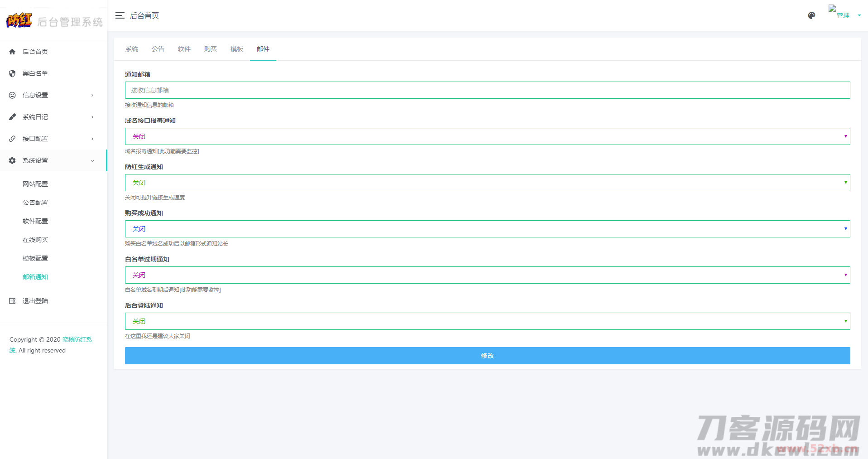This screenshot has width=868, height=459.
Task: Click the gear icon for 系统设置
Action: (x=12, y=160)
